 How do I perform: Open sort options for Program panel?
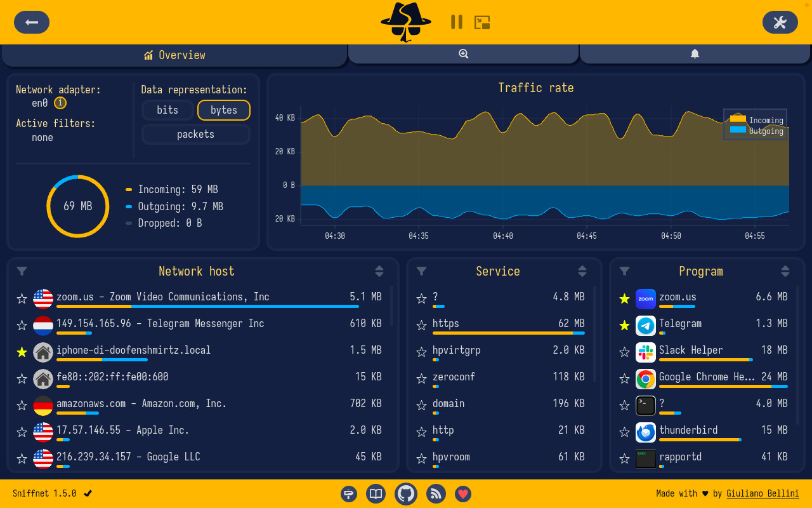785,271
